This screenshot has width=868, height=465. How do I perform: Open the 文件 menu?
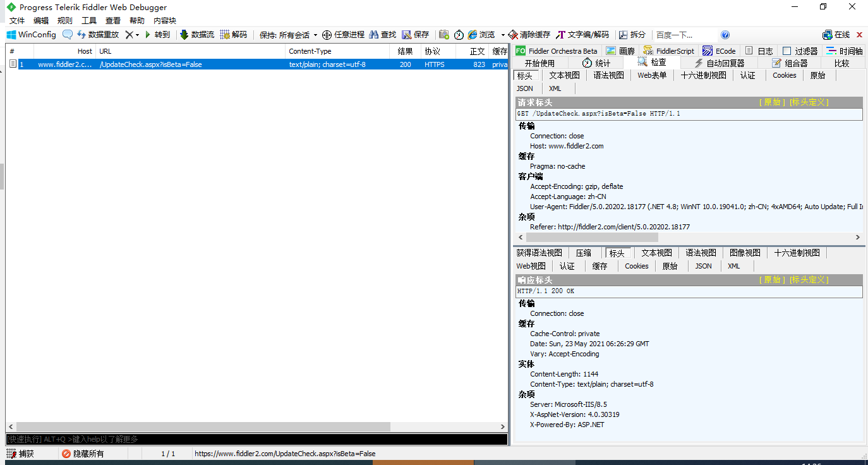coord(17,21)
